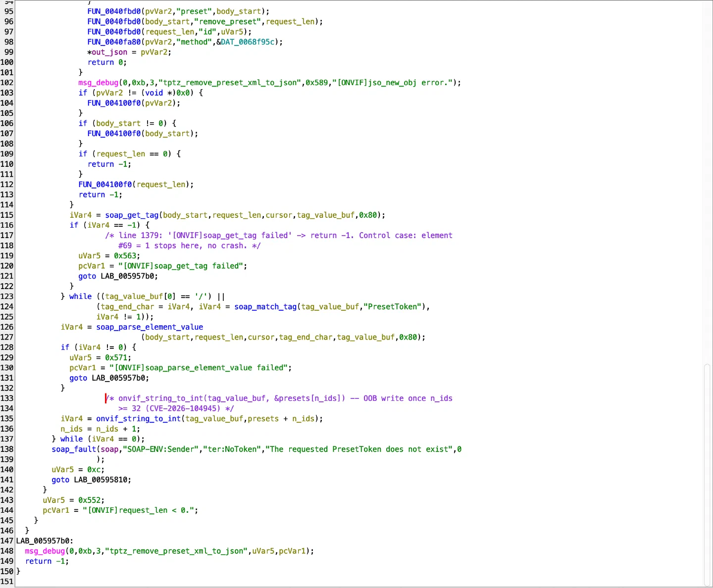Click FUN_004100f0(request_len) on line 112

[136, 184]
